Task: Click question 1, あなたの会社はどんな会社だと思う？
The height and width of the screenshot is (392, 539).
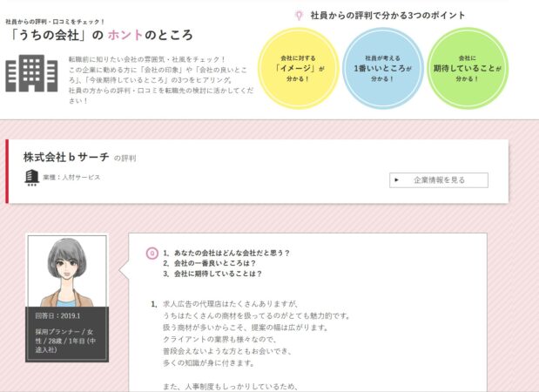Action: (226, 253)
